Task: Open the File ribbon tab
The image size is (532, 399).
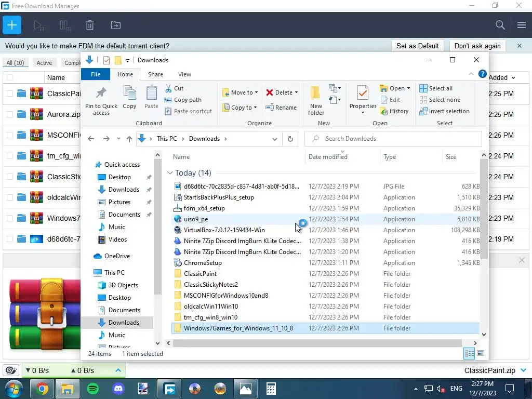Action: [x=96, y=74]
